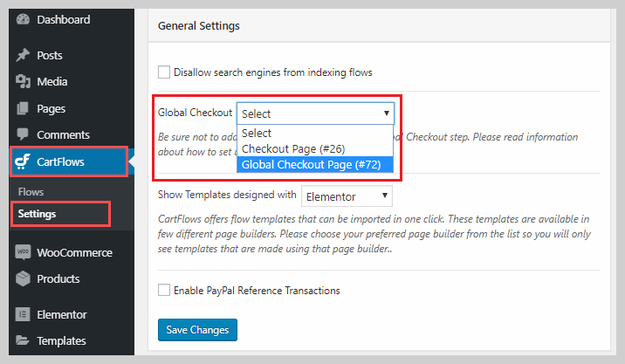Click the Elementor logo icon
Screen dimensions: 625x364
(x=23, y=314)
